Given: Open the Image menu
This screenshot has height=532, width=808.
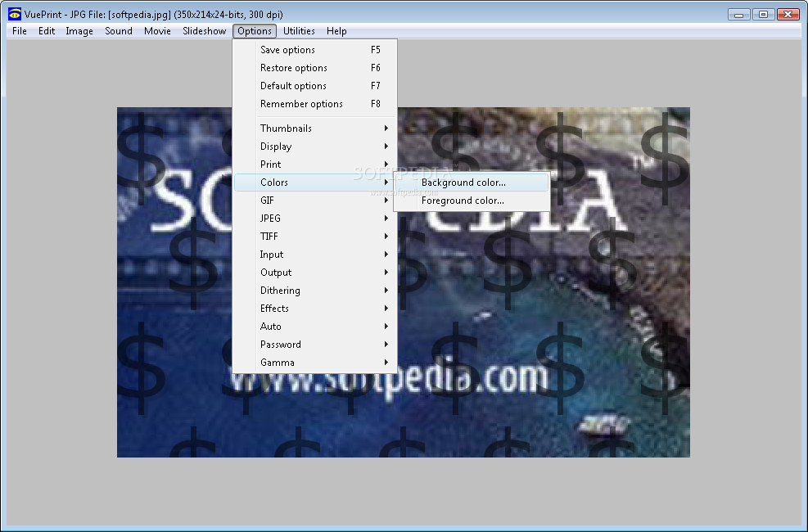Looking at the screenshot, I should tap(79, 31).
